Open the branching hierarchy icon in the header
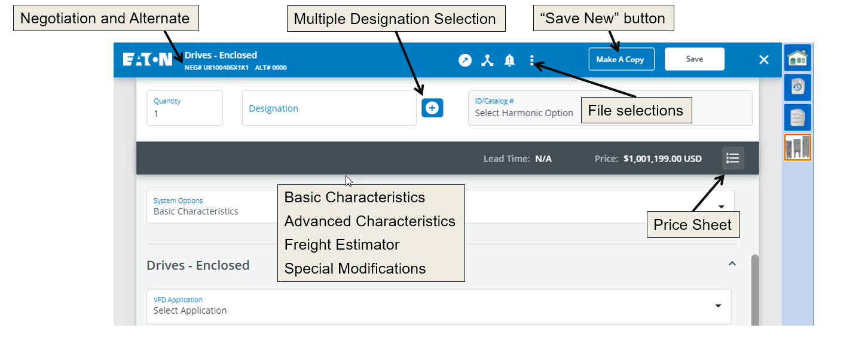The height and width of the screenshot is (343, 868). tap(488, 60)
